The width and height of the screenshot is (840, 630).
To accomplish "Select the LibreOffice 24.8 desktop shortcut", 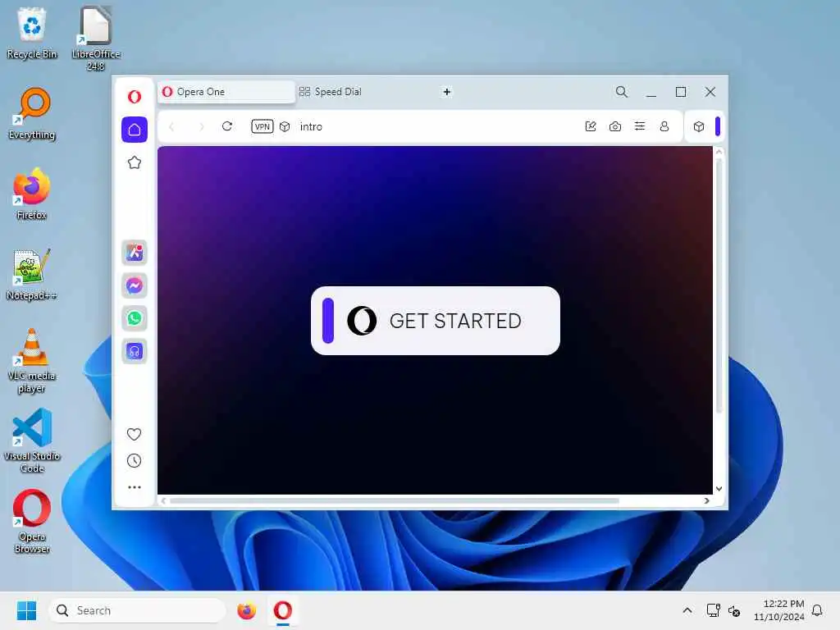I will 96,39.
